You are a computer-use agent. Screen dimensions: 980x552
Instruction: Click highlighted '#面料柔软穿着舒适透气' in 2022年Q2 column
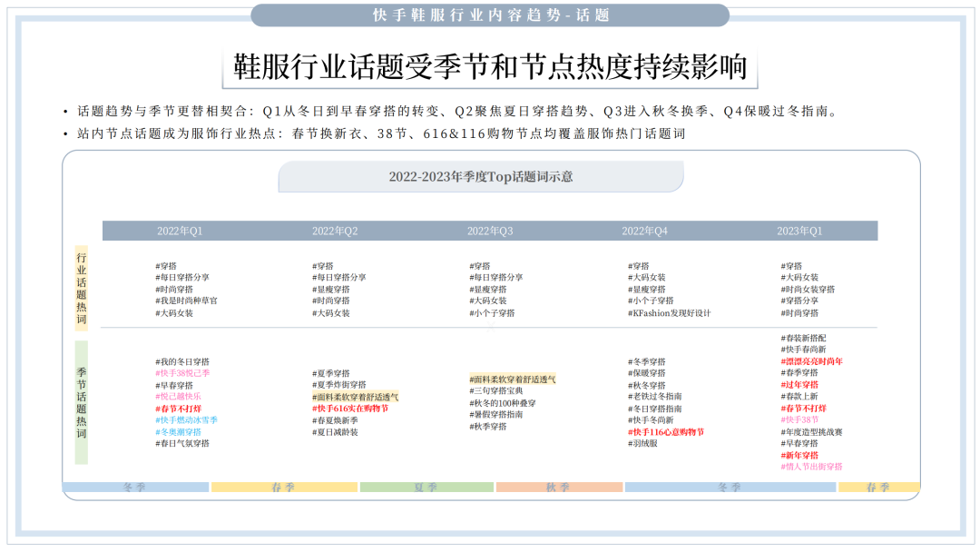pos(355,397)
